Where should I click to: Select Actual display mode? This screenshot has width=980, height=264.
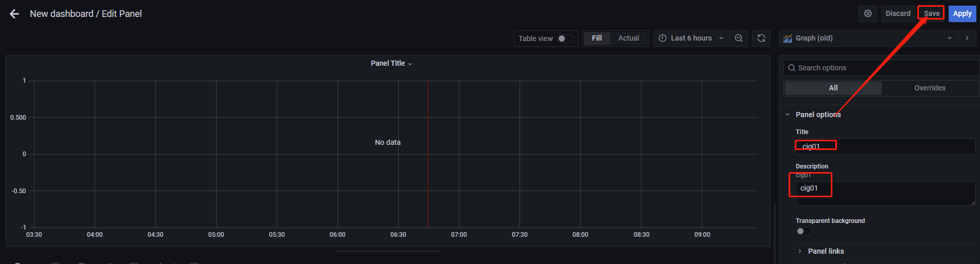point(629,39)
